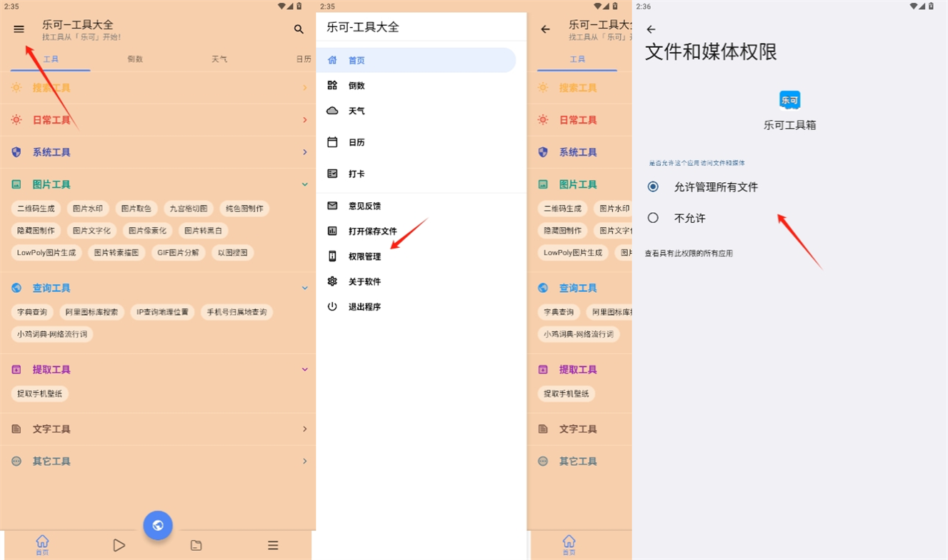This screenshot has width=948, height=560.
Task: Tap the check-in icon beside 打卡
Action: 332,174
